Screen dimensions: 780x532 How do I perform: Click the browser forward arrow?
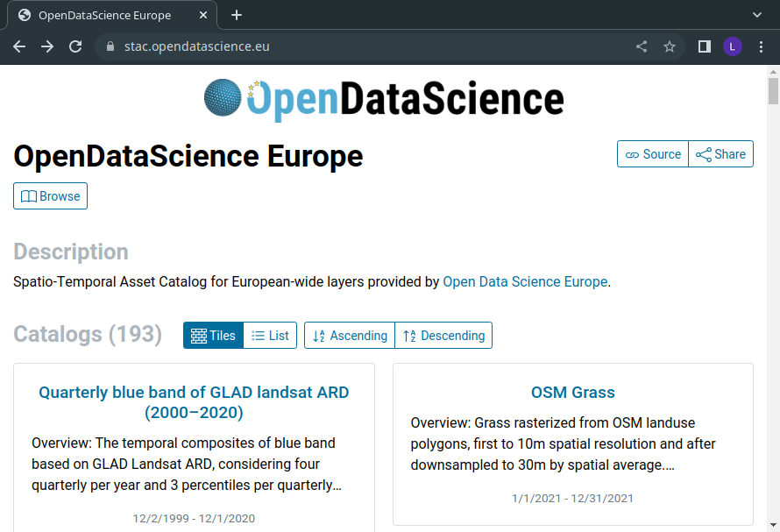point(47,46)
